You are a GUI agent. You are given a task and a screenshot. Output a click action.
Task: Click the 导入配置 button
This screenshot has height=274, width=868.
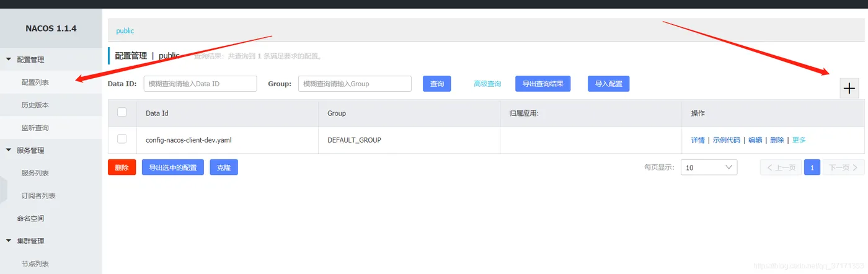click(x=609, y=84)
